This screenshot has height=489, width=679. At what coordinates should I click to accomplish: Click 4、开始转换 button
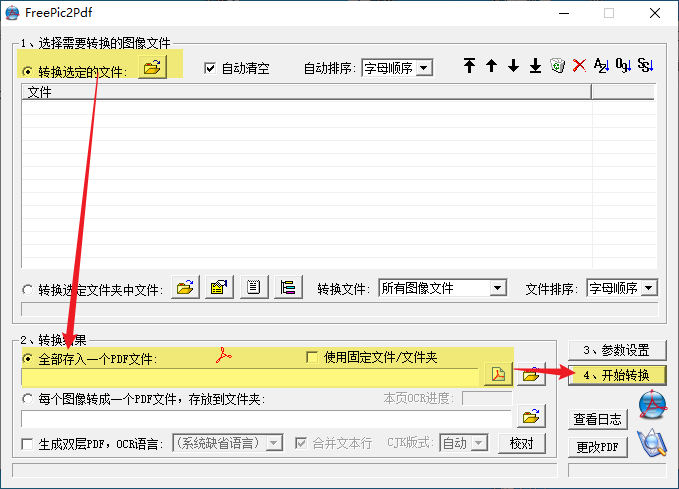[617, 375]
